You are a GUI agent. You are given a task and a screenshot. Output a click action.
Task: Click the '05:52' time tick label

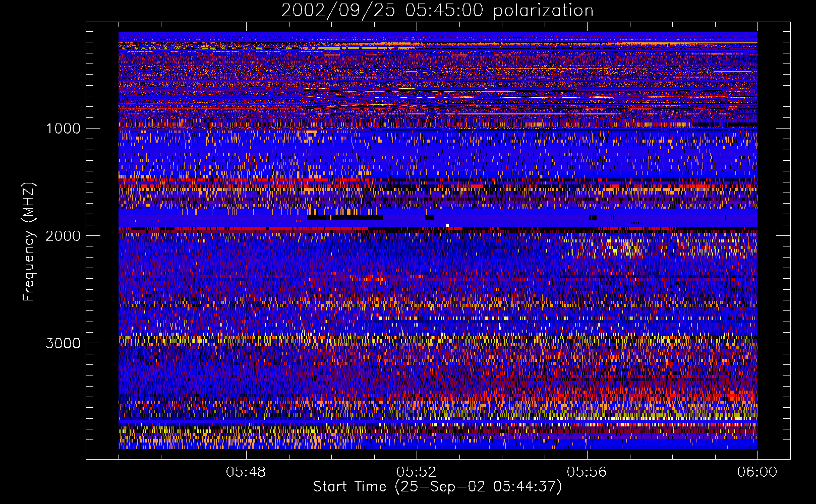(417, 472)
